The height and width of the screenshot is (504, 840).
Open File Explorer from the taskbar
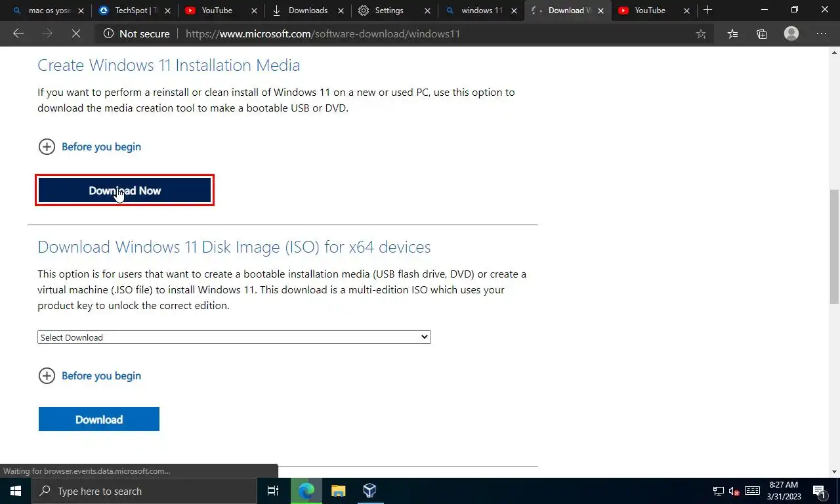pos(338,491)
